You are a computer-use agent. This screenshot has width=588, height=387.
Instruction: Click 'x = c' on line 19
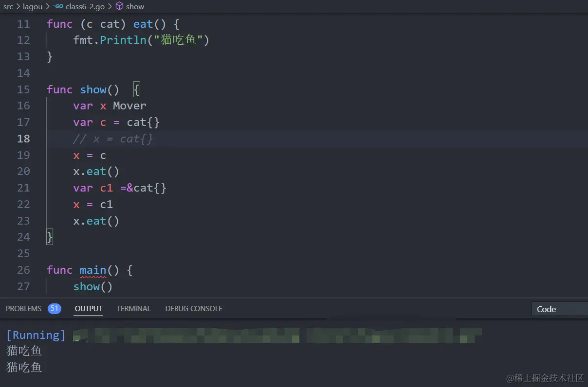(x=90, y=155)
